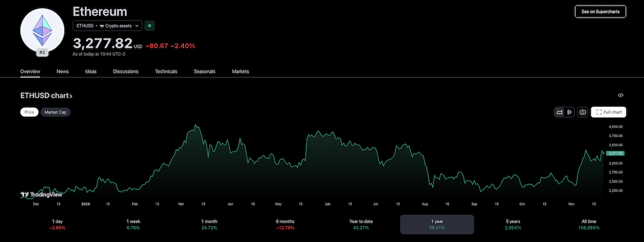Switch to the News tab

pyautogui.click(x=62, y=72)
